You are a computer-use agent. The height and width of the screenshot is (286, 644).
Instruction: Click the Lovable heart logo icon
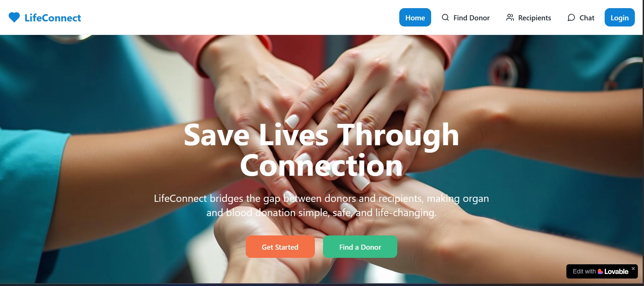[600, 271]
